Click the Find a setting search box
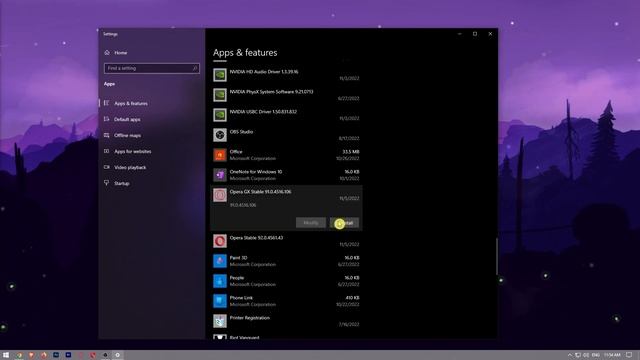Viewport: 640px width, 360px height. click(x=151, y=68)
